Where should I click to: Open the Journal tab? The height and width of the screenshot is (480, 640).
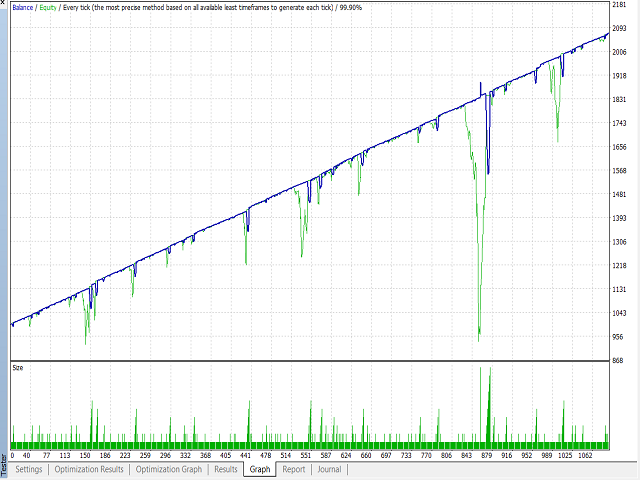pyautogui.click(x=329, y=469)
